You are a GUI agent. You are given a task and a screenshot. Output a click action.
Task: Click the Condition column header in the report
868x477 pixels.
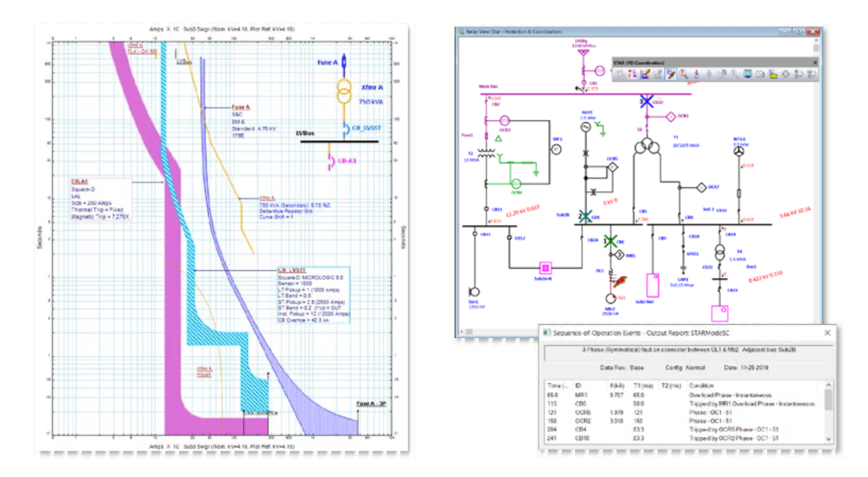coord(701,386)
